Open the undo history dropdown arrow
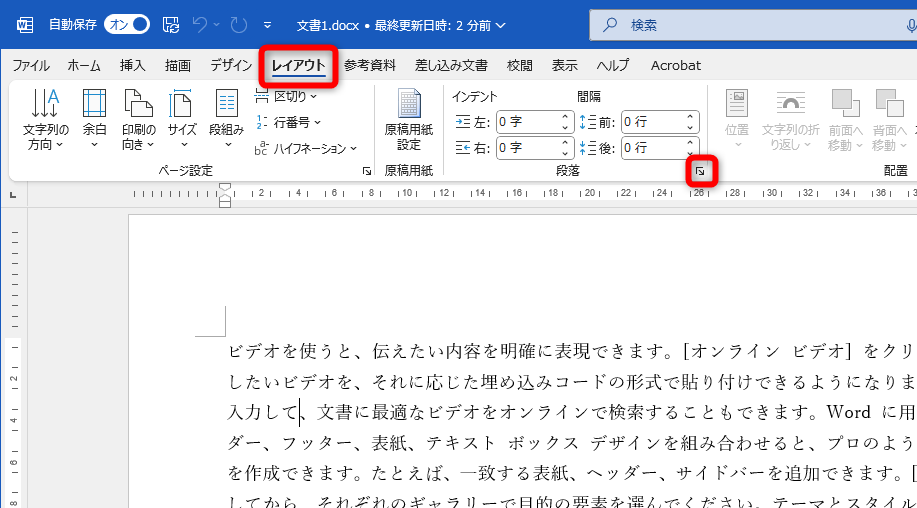This screenshot has width=917, height=508. coord(216,25)
